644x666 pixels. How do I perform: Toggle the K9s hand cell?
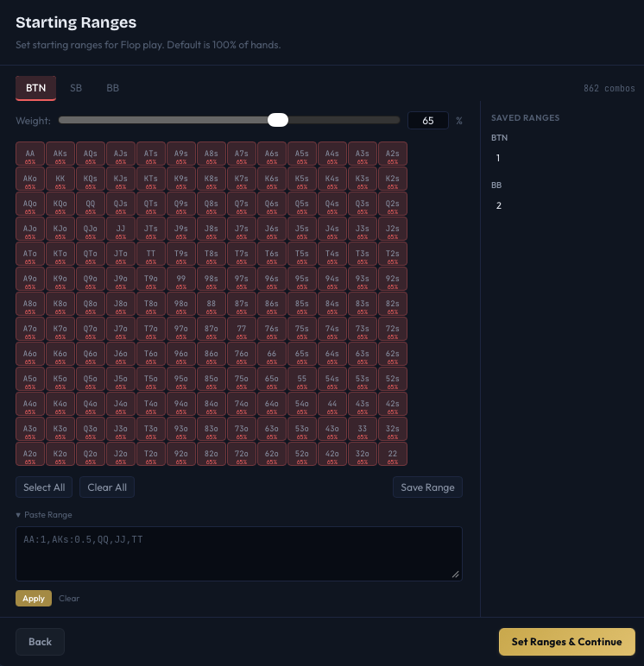pos(181,179)
